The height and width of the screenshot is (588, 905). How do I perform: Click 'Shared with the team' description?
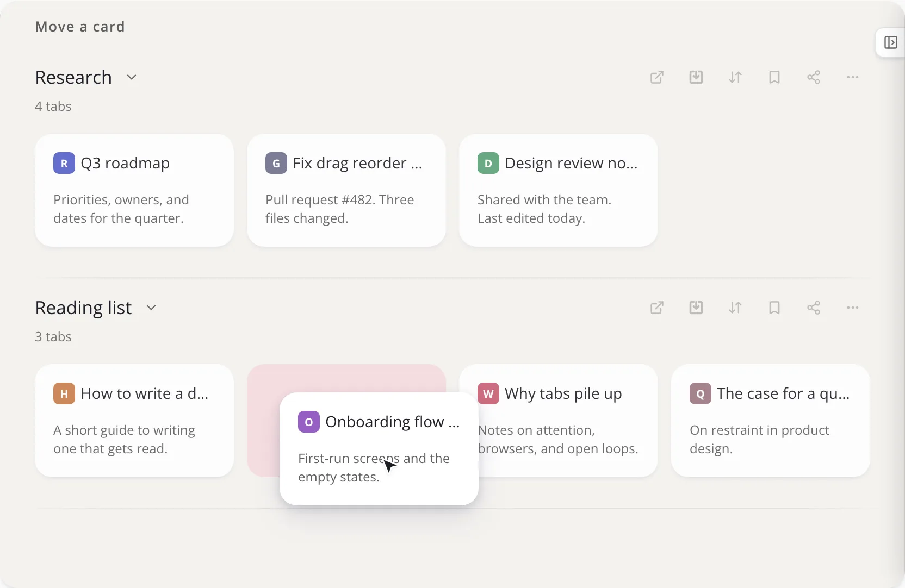click(544, 209)
